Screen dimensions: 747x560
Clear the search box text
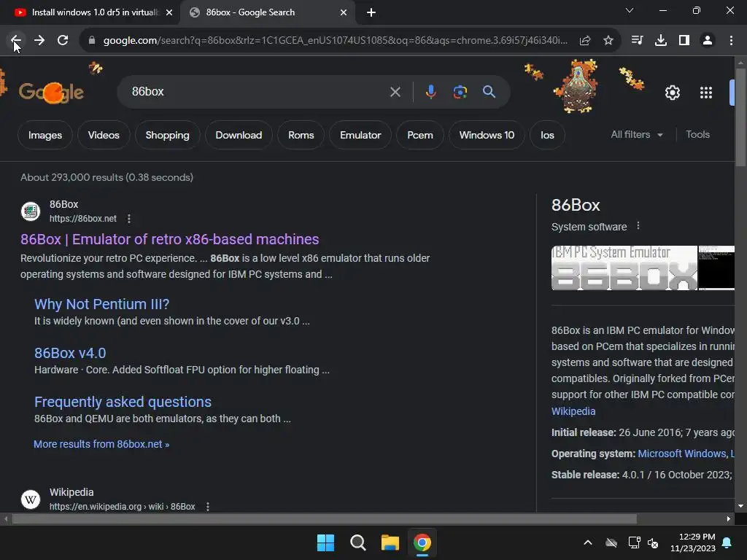pyautogui.click(x=395, y=92)
